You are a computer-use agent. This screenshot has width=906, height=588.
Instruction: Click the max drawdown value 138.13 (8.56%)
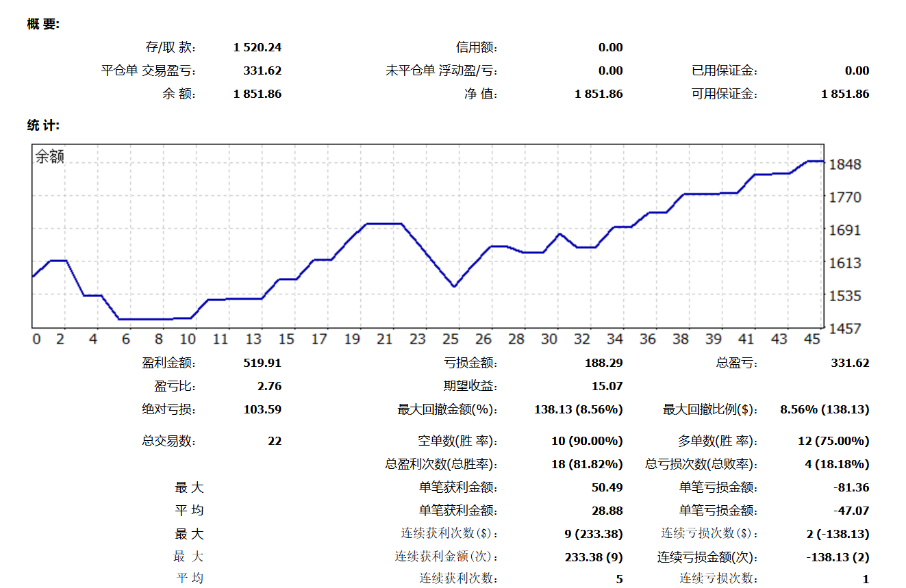pyautogui.click(x=579, y=409)
